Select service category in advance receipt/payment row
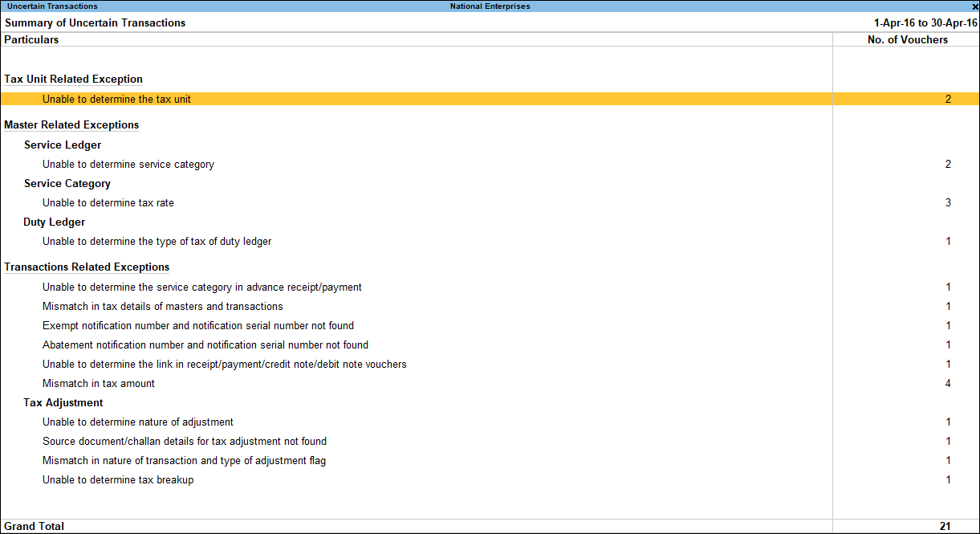Viewport: 980px width, 534px height. click(490, 287)
